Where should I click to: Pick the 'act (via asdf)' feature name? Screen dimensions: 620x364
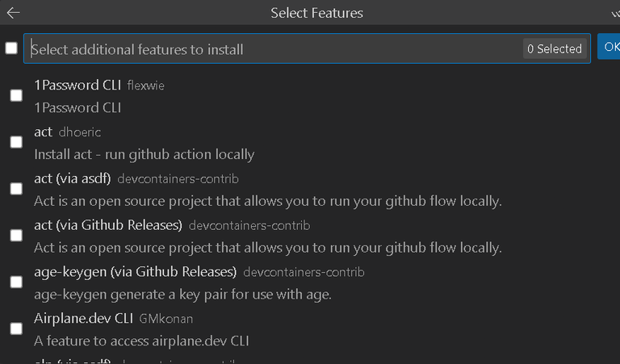pos(73,178)
